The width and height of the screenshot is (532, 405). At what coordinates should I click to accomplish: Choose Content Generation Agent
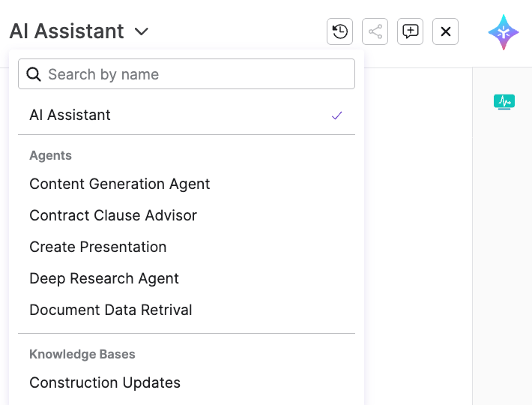click(x=119, y=184)
